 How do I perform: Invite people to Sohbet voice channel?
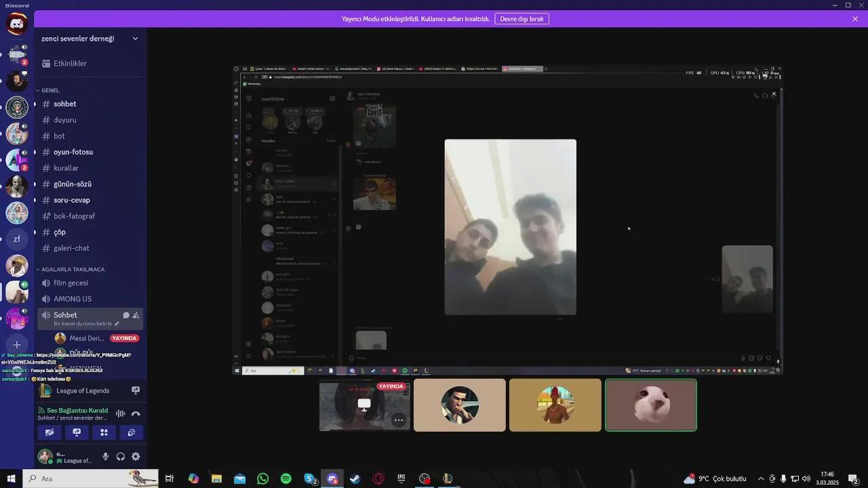pyautogui.click(x=136, y=315)
